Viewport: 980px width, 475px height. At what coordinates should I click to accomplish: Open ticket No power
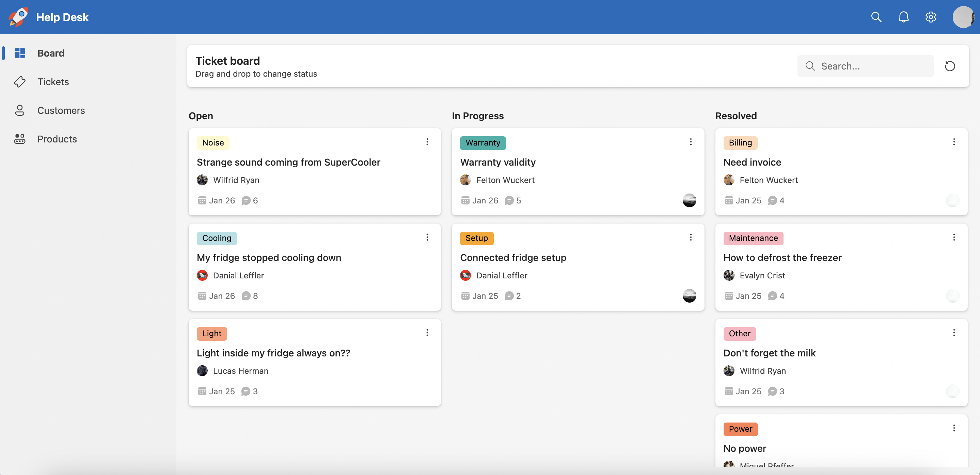[x=744, y=449]
